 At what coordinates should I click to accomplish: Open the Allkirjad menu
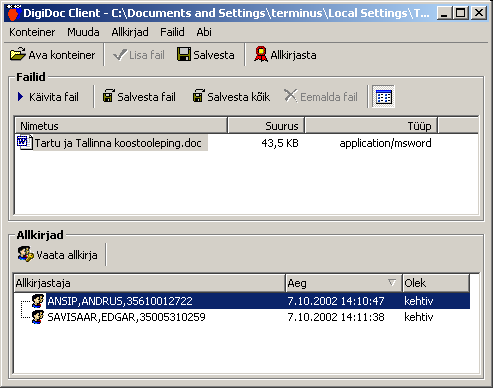point(130,32)
